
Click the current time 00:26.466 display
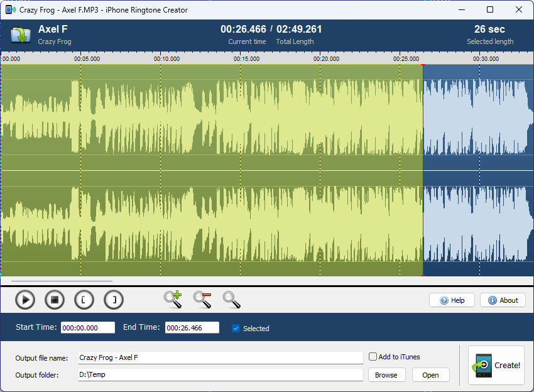(243, 30)
